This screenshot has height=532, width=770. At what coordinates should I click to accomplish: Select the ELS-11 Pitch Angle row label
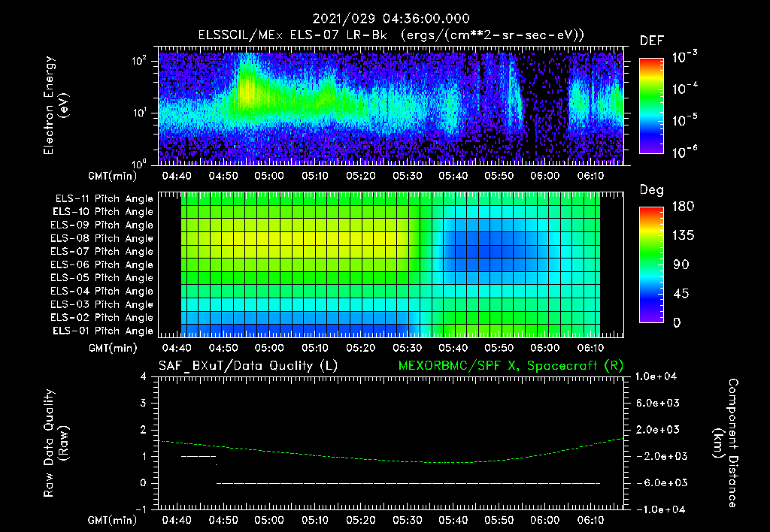[x=104, y=199]
